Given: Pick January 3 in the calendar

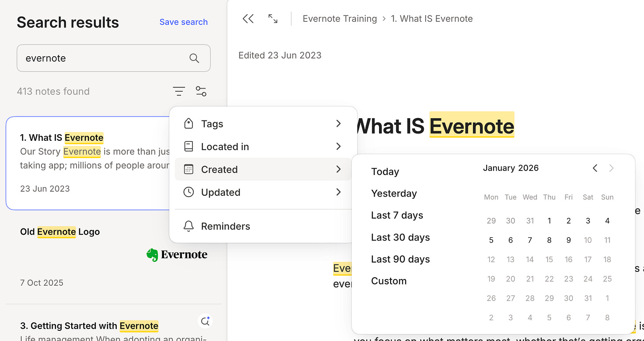Looking at the screenshot, I should [x=588, y=221].
